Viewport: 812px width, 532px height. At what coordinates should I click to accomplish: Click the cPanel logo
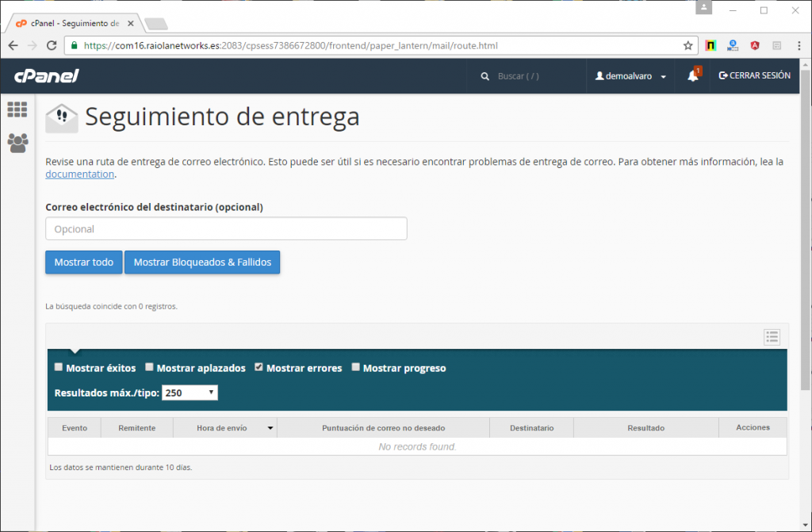pos(46,76)
